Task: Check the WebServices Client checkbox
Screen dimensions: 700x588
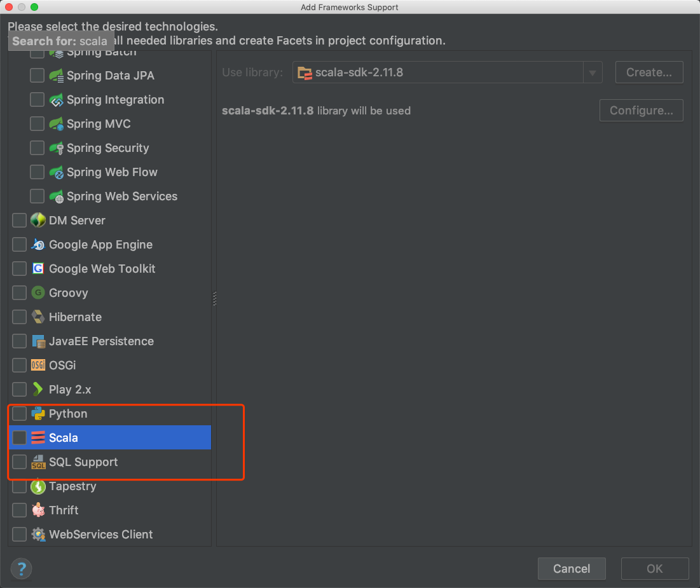Action: coord(19,534)
